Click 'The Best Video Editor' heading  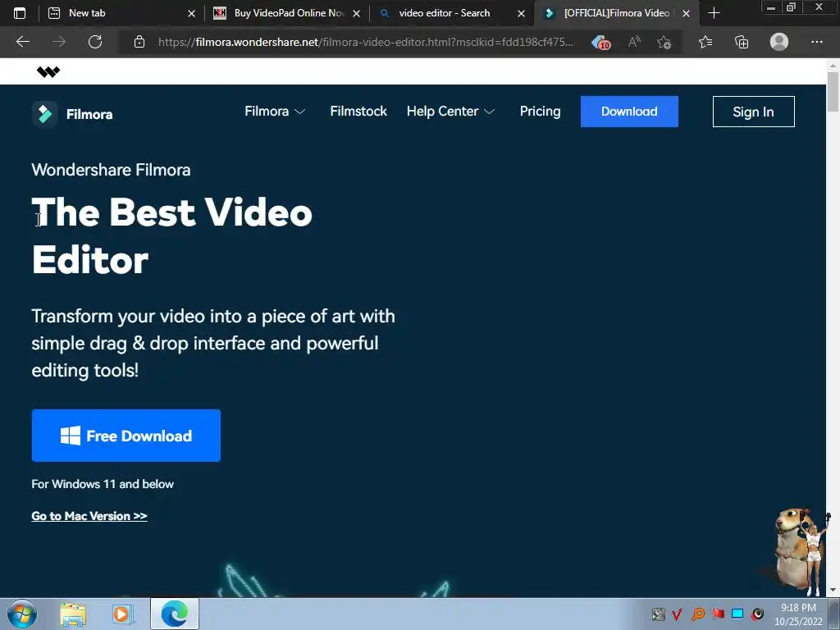point(172,236)
